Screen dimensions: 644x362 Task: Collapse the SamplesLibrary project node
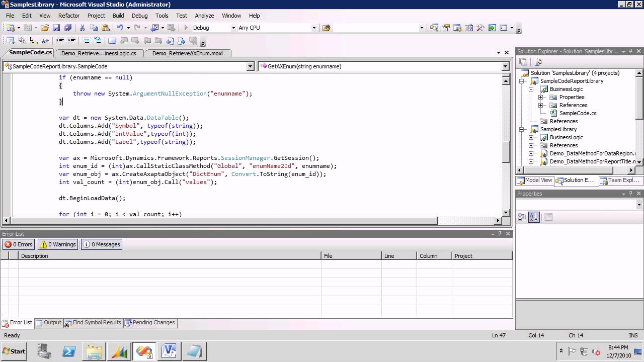(x=522, y=129)
